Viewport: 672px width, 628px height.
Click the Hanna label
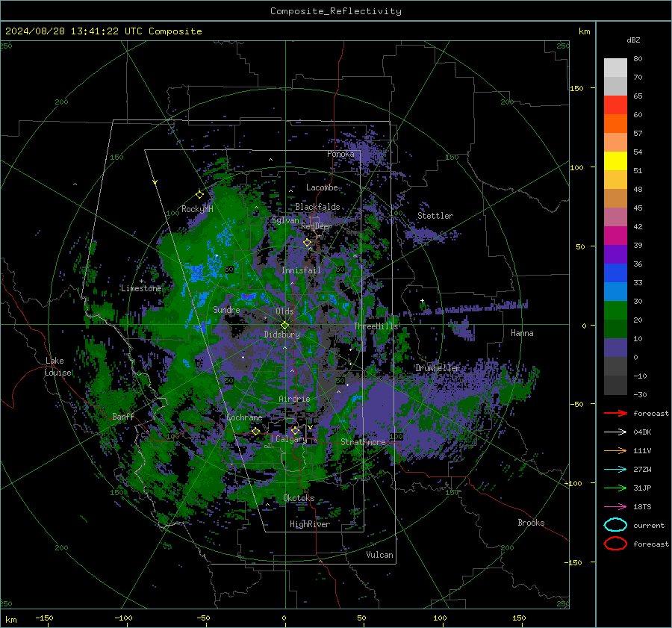pyautogui.click(x=522, y=333)
